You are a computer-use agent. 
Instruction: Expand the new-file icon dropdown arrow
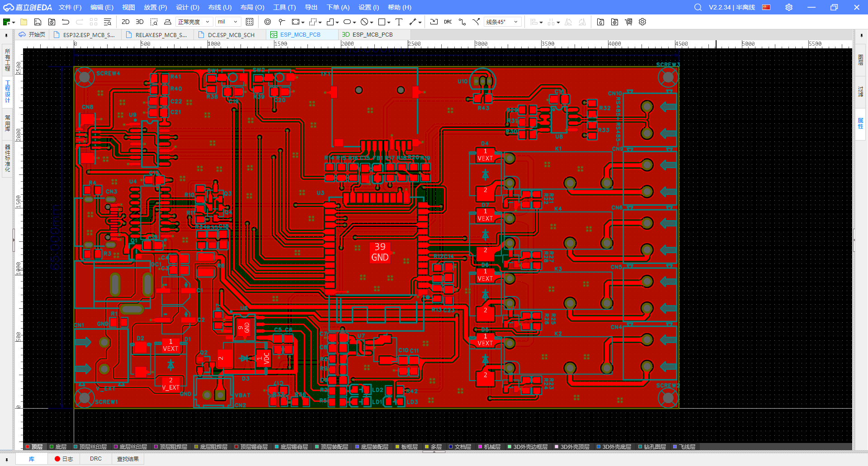[14, 22]
